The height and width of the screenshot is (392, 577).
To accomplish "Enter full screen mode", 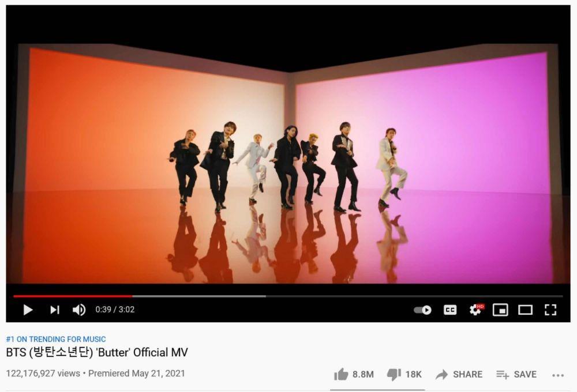I will coord(550,310).
